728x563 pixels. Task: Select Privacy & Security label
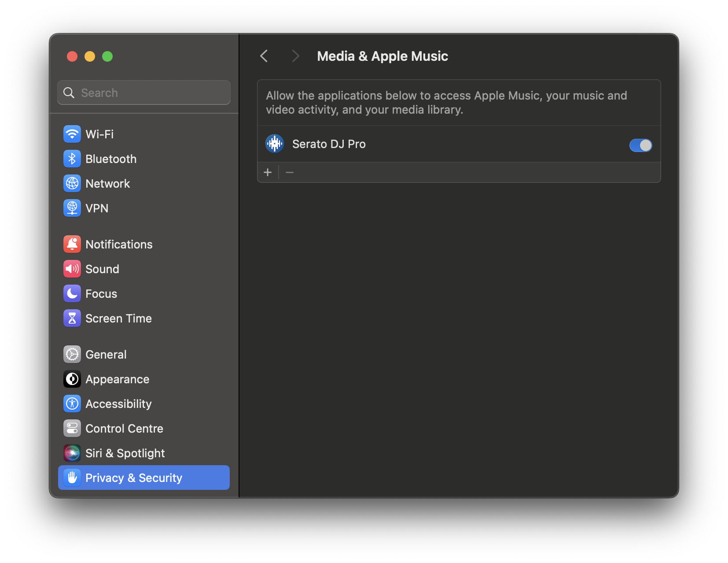pyautogui.click(x=134, y=478)
